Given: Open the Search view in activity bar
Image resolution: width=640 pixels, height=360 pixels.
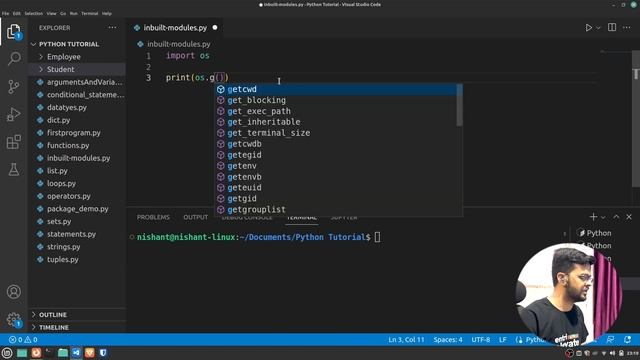Looking at the screenshot, I should coord(13,59).
